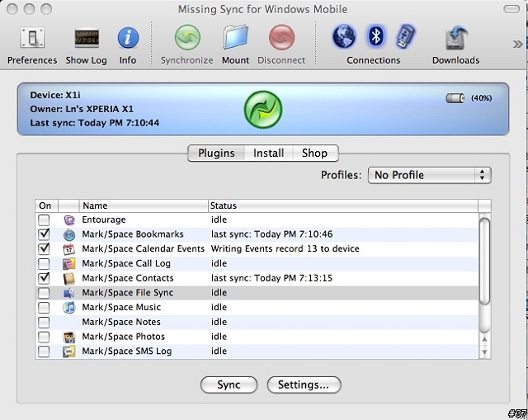528x420 pixels.
Task: Select the Entourage row name
Action: [x=104, y=220]
